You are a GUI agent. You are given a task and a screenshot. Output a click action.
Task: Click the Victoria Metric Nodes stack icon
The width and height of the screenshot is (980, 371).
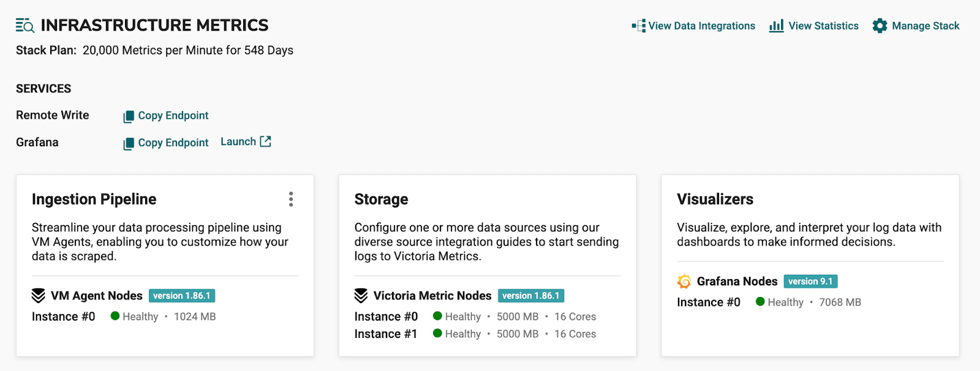pos(361,296)
